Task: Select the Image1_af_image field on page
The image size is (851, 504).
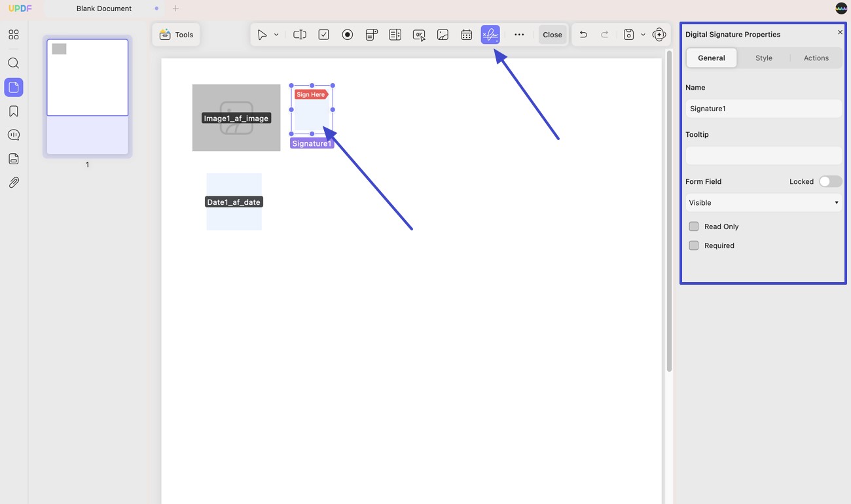Action: [x=236, y=118]
